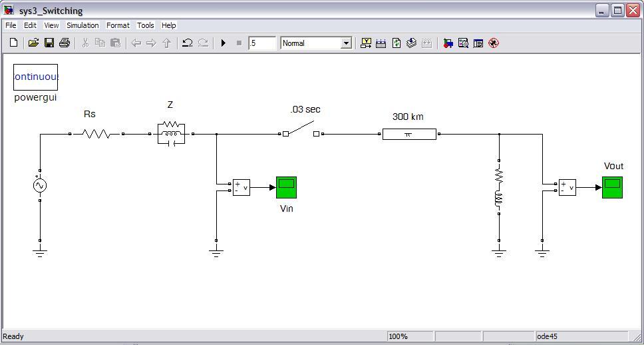Image resolution: width=644 pixels, height=345 pixels.
Task: Click the New model icon
Action: [13, 43]
